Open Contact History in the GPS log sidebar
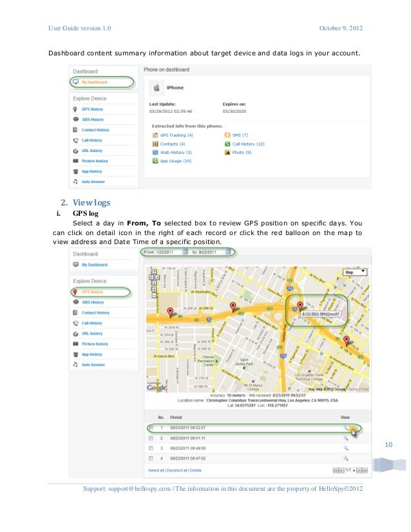The image size is (411, 532). (x=95, y=313)
